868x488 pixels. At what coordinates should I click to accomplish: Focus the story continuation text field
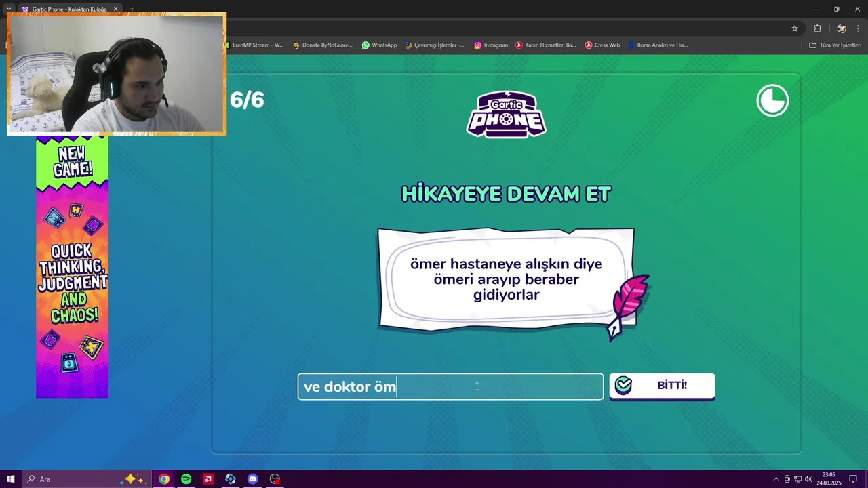pos(450,386)
